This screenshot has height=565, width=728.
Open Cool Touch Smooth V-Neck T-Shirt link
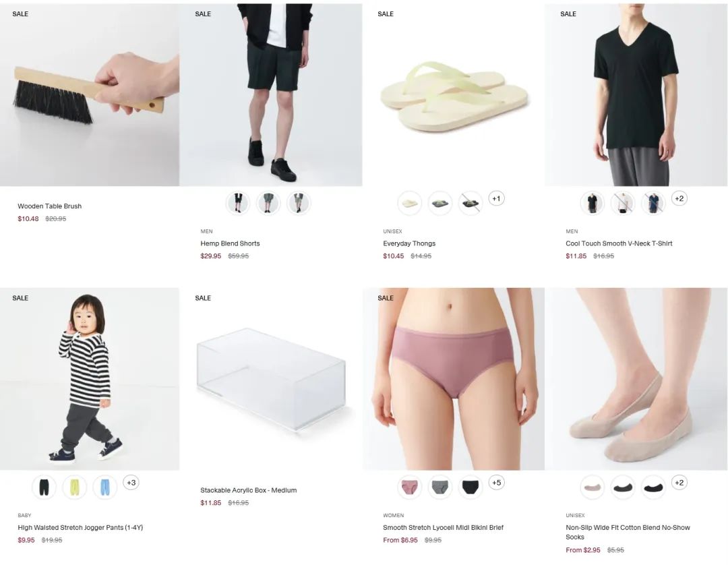pyautogui.click(x=619, y=243)
